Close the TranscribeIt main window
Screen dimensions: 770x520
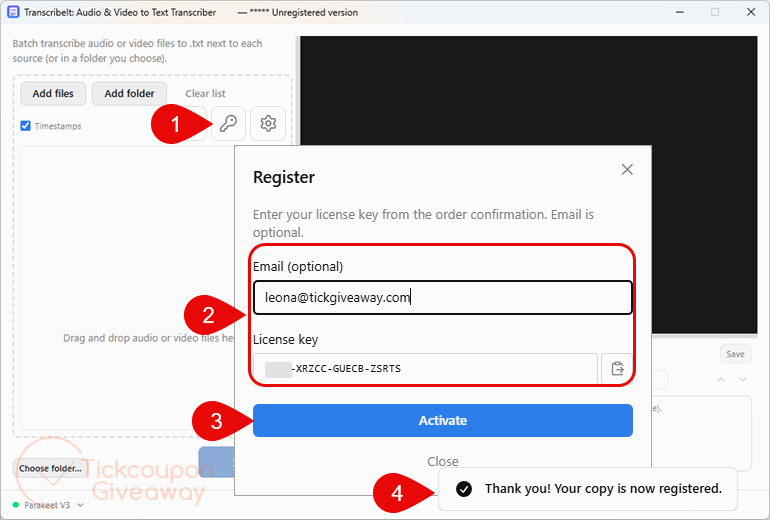pos(751,12)
